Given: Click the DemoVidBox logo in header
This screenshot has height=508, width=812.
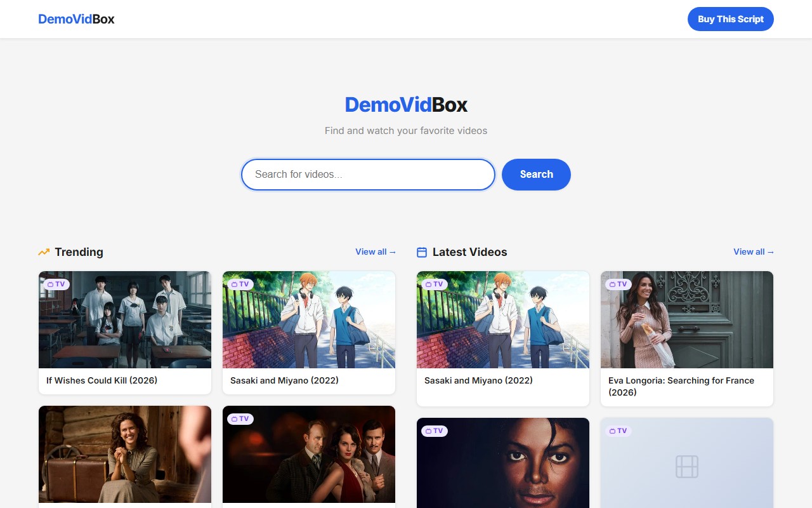Looking at the screenshot, I should pyautogui.click(x=76, y=19).
